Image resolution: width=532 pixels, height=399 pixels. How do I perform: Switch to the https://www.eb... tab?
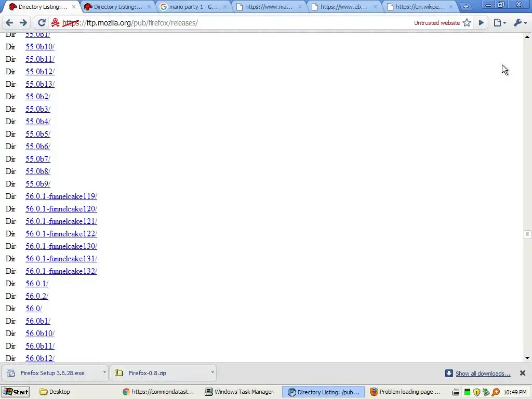pyautogui.click(x=344, y=7)
